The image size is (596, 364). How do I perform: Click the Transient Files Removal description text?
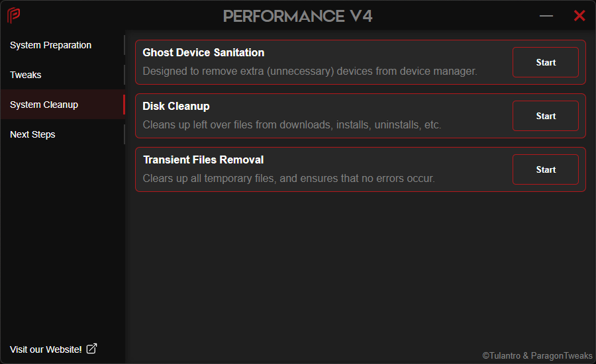click(289, 178)
